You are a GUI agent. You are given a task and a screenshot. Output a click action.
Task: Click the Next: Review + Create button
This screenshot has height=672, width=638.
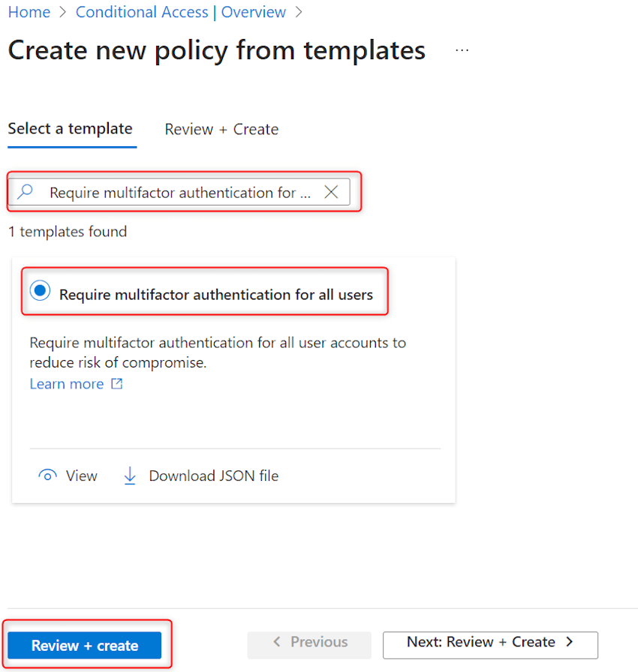pyautogui.click(x=490, y=644)
